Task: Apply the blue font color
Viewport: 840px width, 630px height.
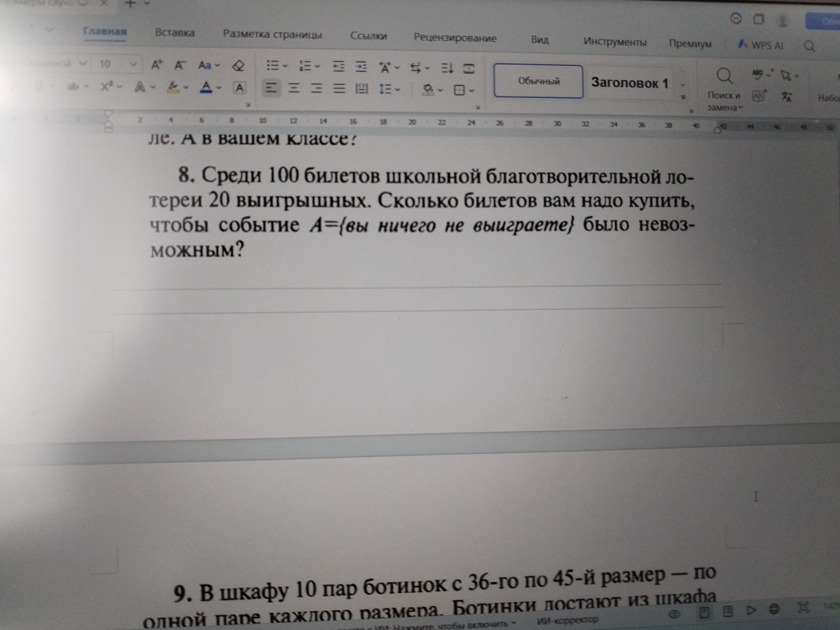Action: click(x=206, y=87)
